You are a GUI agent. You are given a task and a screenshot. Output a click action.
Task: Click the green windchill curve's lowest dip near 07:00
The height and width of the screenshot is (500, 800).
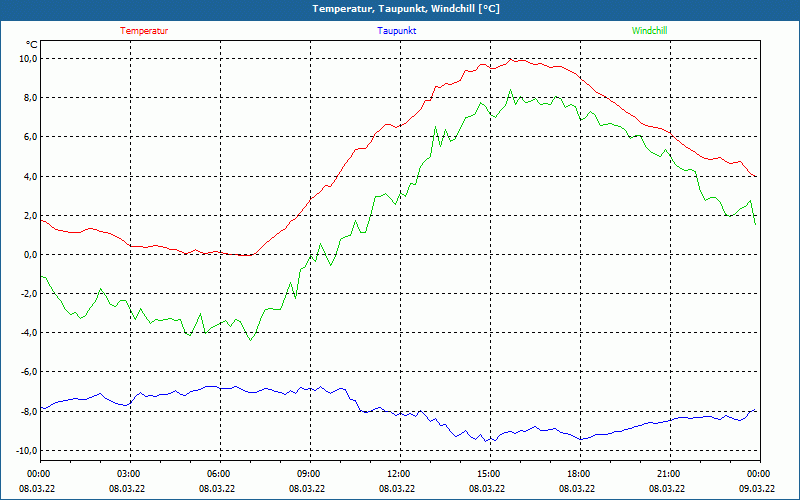[251, 340]
